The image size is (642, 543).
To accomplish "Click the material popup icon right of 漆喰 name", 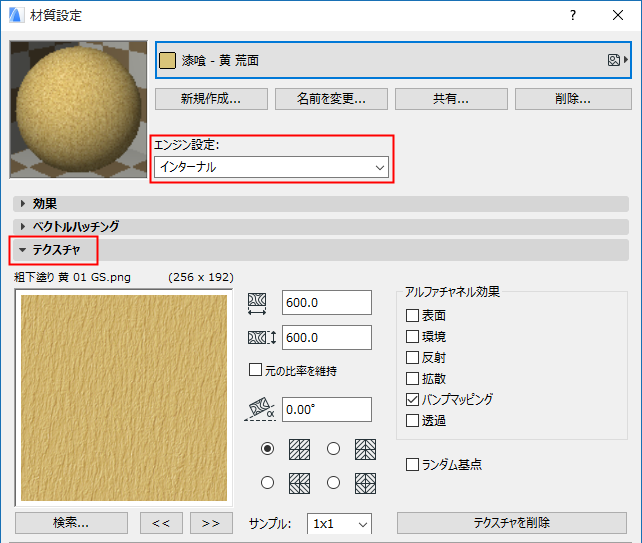I will (x=617, y=60).
